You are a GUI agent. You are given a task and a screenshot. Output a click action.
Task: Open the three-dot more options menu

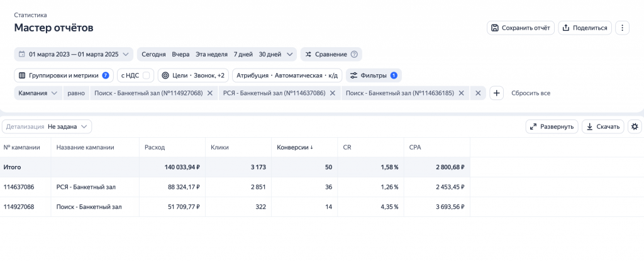622,28
